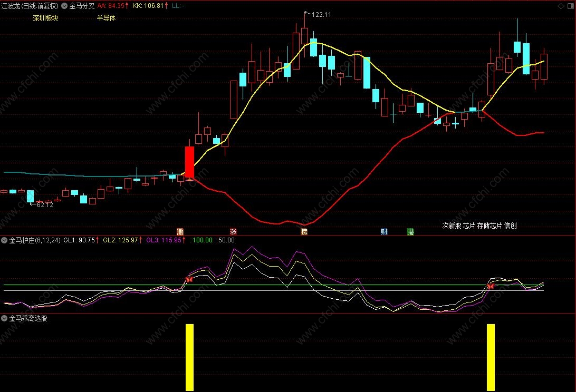Click the 金马护庄(6,12,24) indicator name
Screen dimensions: 576x392
tap(35, 240)
